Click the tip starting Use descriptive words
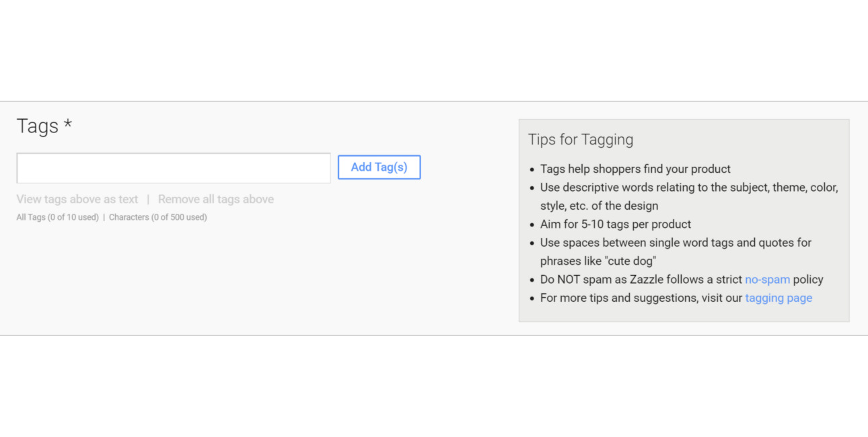 [689, 188]
